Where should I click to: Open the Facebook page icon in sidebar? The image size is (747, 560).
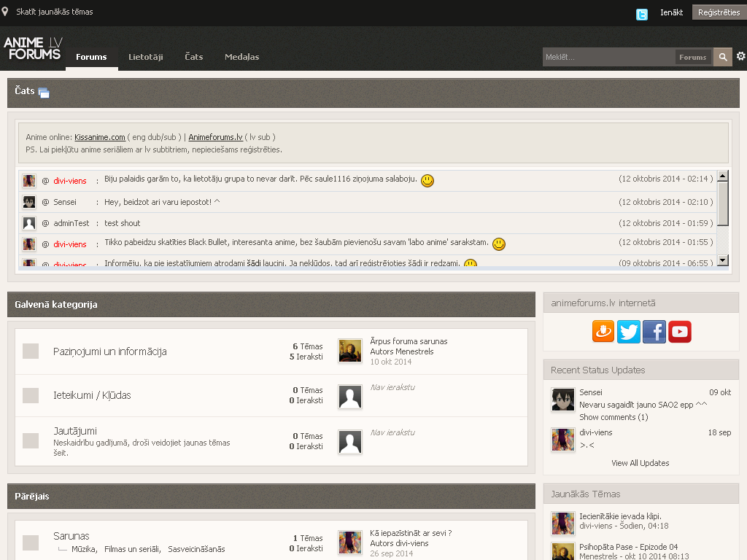(x=654, y=332)
